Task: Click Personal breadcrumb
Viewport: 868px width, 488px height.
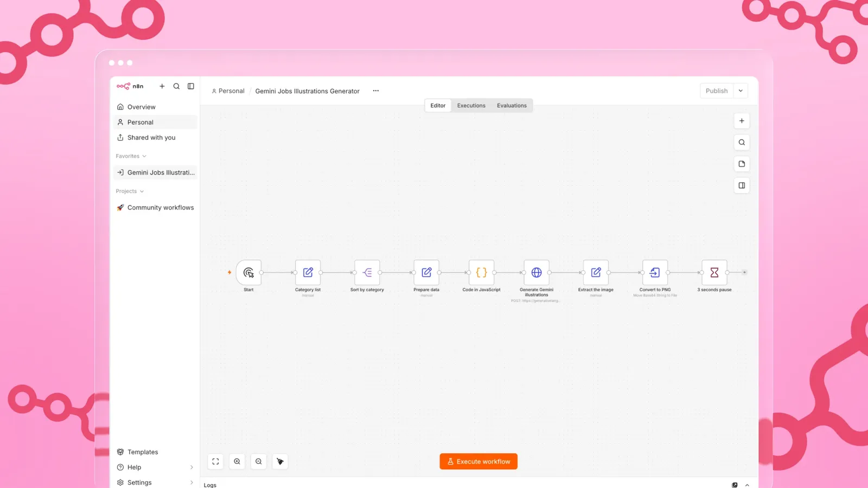Action: coord(228,91)
